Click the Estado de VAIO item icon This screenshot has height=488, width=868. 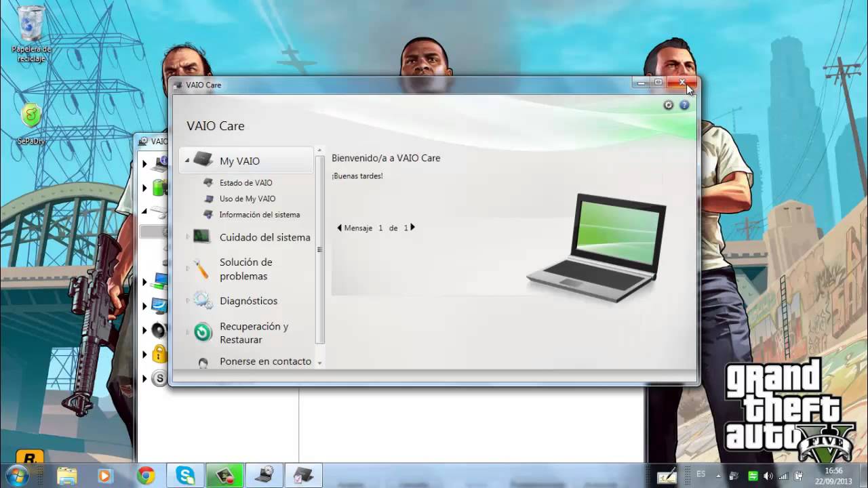point(209,182)
